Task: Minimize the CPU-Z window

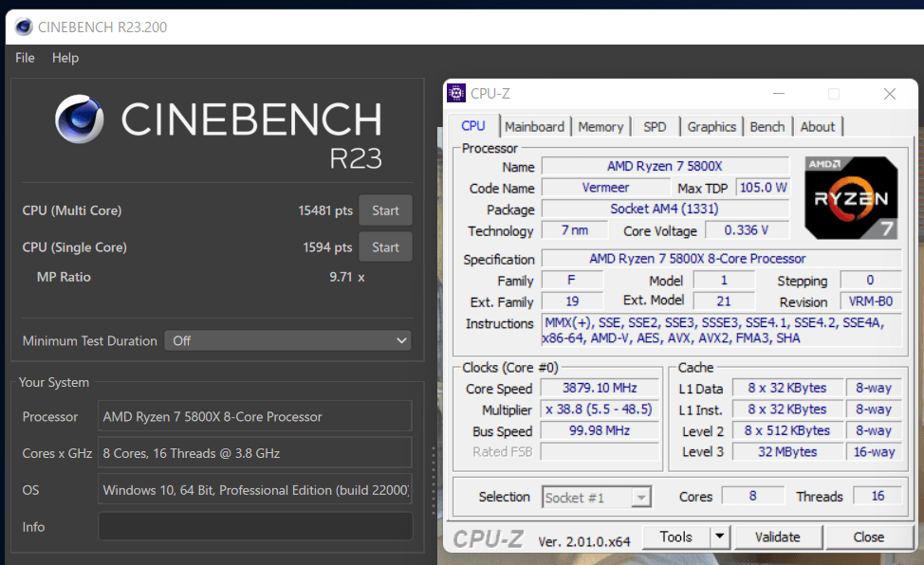Action: coord(779,94)
